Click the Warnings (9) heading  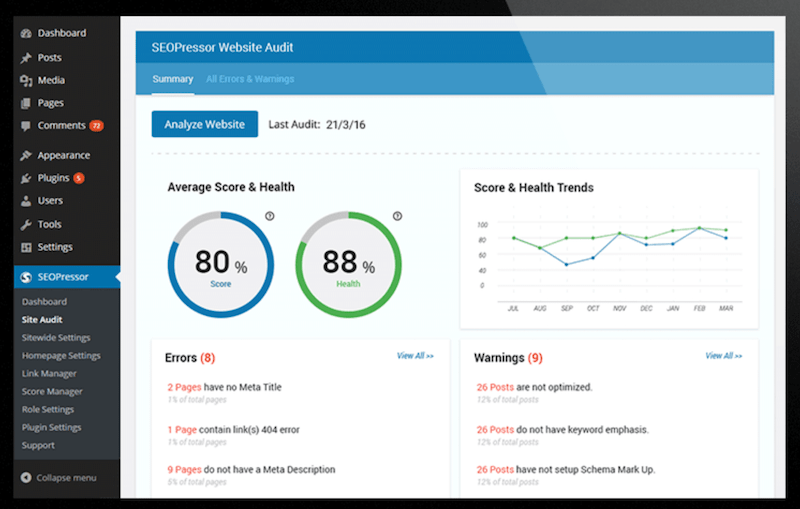click(x=508, y=358)
